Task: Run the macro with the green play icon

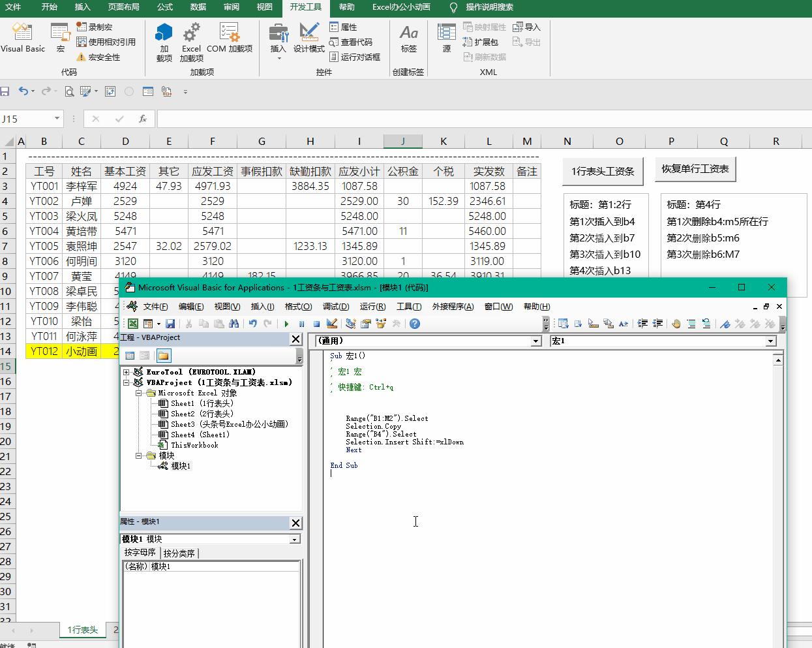Action: click(286, 324)
